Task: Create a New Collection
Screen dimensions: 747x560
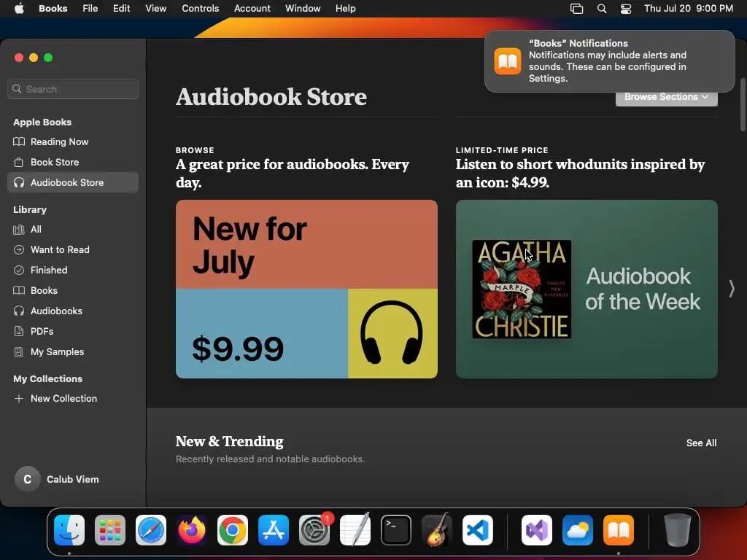Action: pos(73,399)
